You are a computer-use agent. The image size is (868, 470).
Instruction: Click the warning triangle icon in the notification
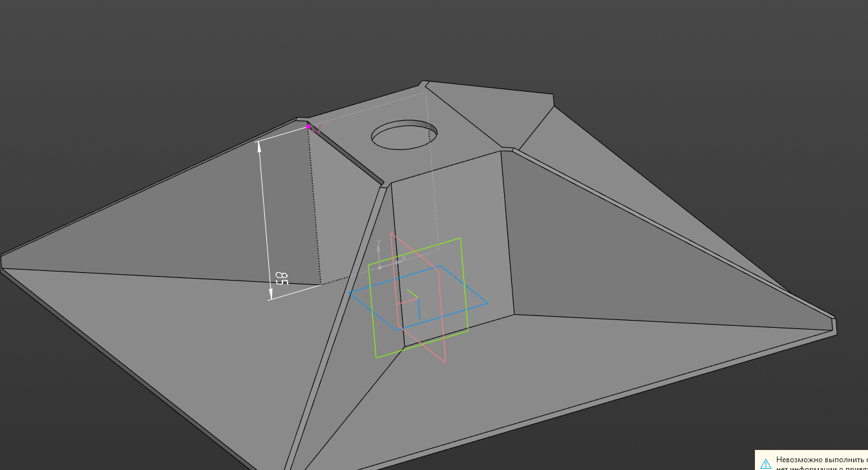tap(766, 463)
